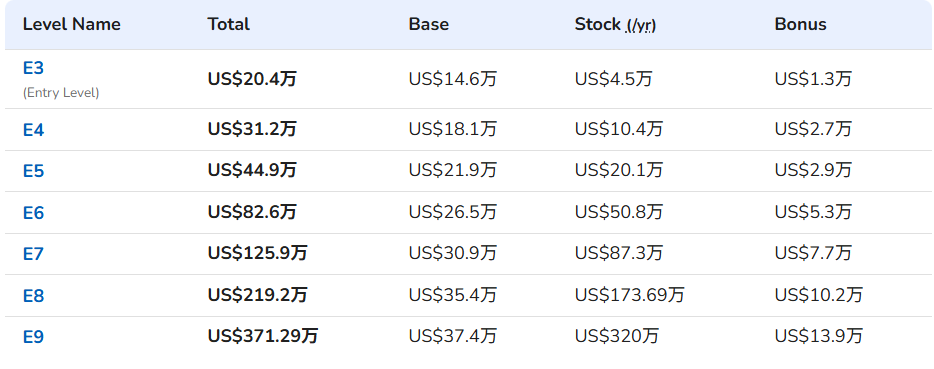Click the E6 base US$26.5万 cell
Image resolution: width=934 pixels, height=369 pixels.
(452, 212)
